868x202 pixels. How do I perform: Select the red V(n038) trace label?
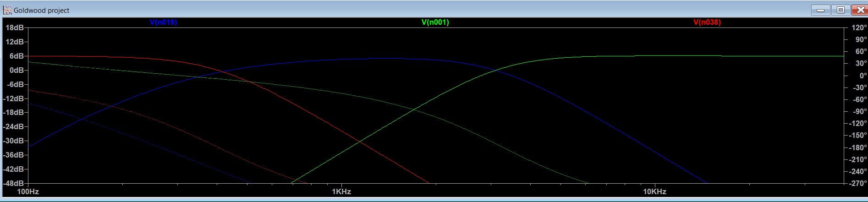click(x=707, y=22)
